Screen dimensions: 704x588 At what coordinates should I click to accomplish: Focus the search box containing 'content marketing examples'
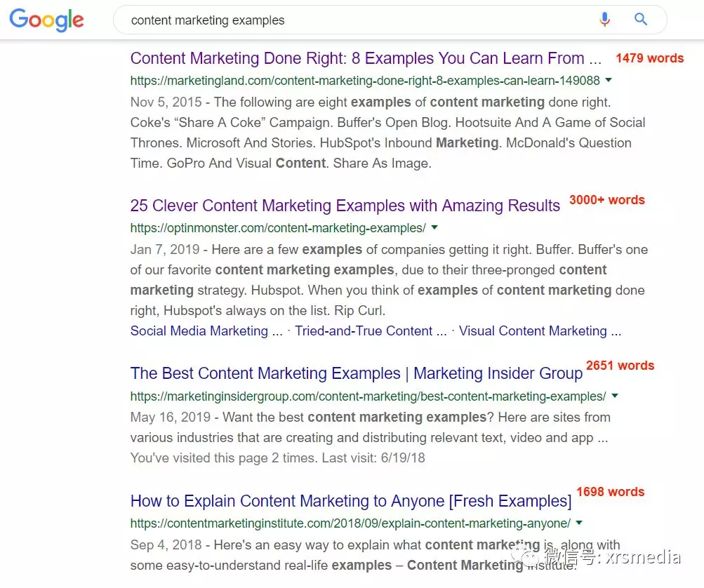[x=390, y=20]
